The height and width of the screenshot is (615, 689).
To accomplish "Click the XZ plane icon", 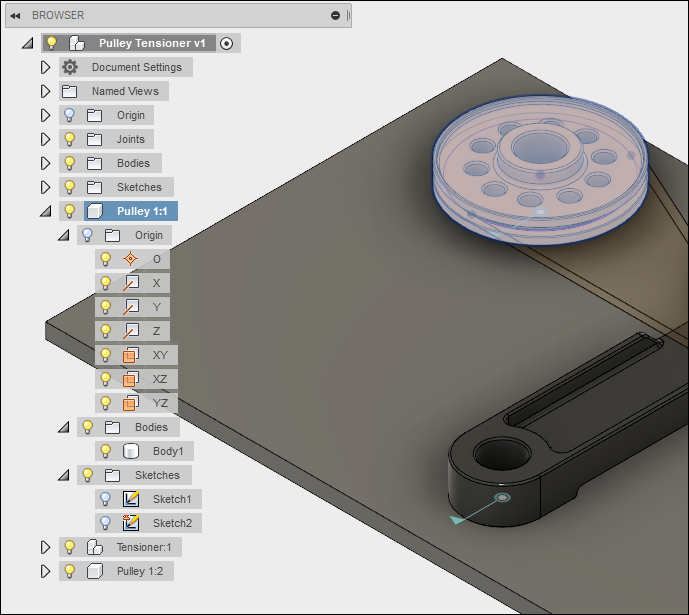I will pos(131,379).
